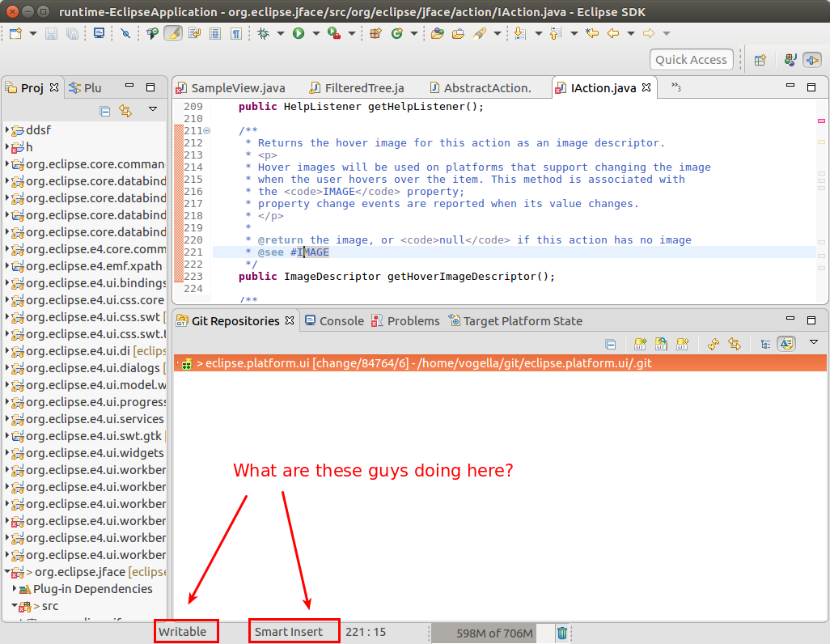Collapse all in Git Repositories view
830x644 pixels.
tap(610, 344)
